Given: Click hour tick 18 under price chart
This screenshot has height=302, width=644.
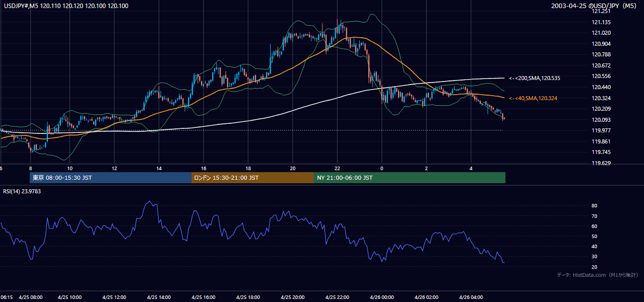Looking at the screenshot, I should pyautogui.click(x=248, y=168).
